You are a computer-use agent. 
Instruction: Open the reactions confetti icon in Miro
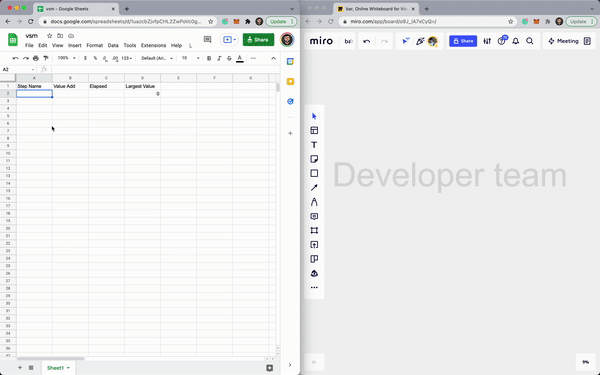420,41
